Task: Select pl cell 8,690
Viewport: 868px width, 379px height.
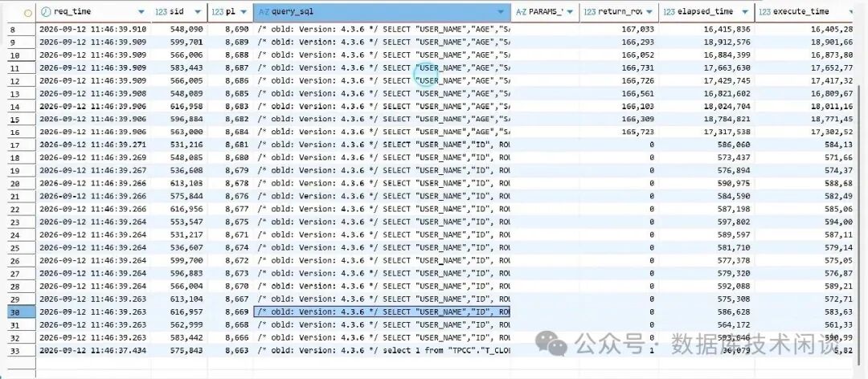Action: [x=231, y=30]
